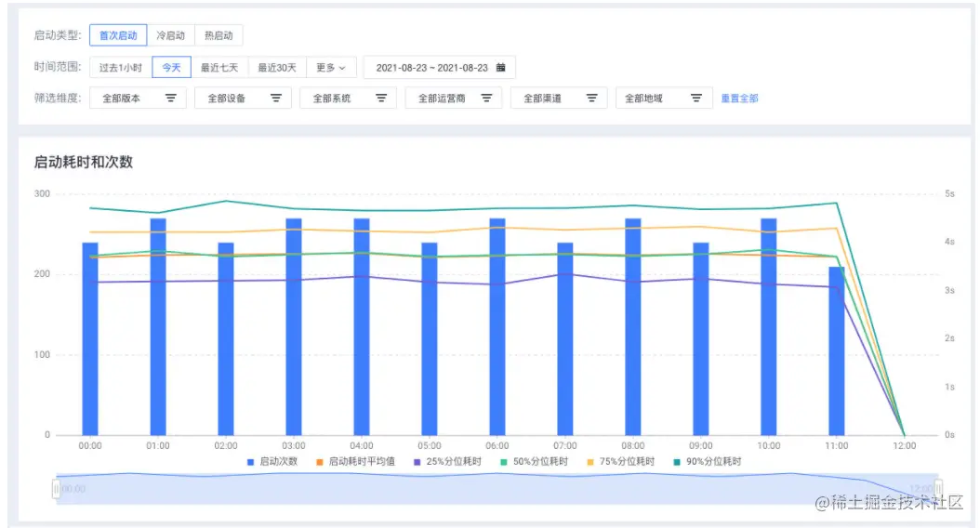The image size is (980, 528).
Task: Switch to 冷启动 launch type
Action: point(171,35)
